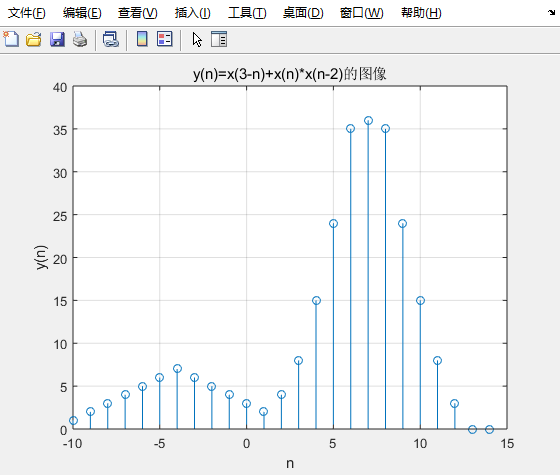The image size is (560, 475).
Task: Insert a legend via toolbar icon
Action: coord(165,39)
